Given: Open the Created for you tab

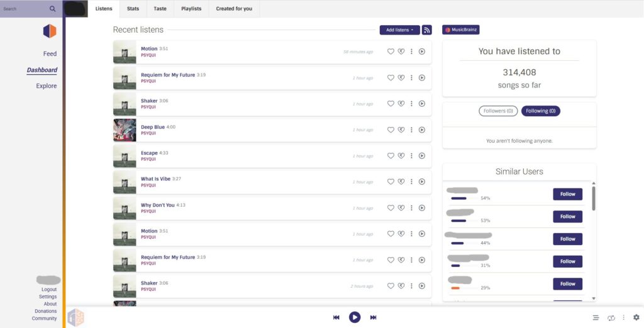Looking at the screenshot, I should coord(234,9).
